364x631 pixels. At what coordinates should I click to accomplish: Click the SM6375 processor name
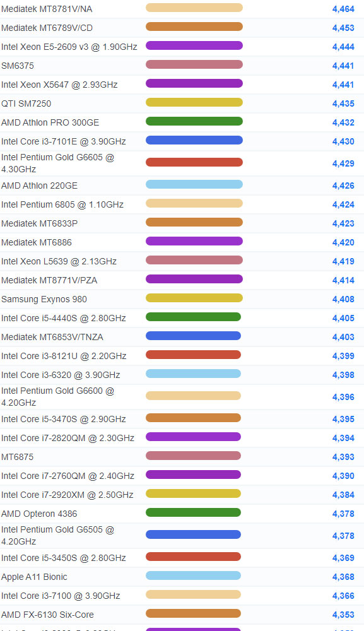click(18, 66)
